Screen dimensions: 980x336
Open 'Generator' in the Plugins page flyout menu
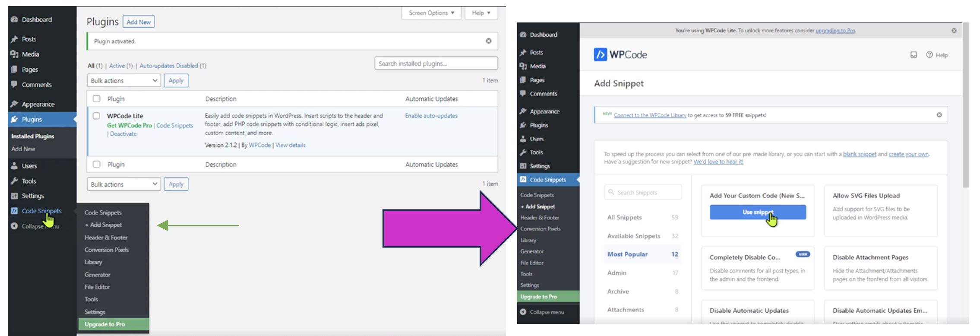pos(98,275)
